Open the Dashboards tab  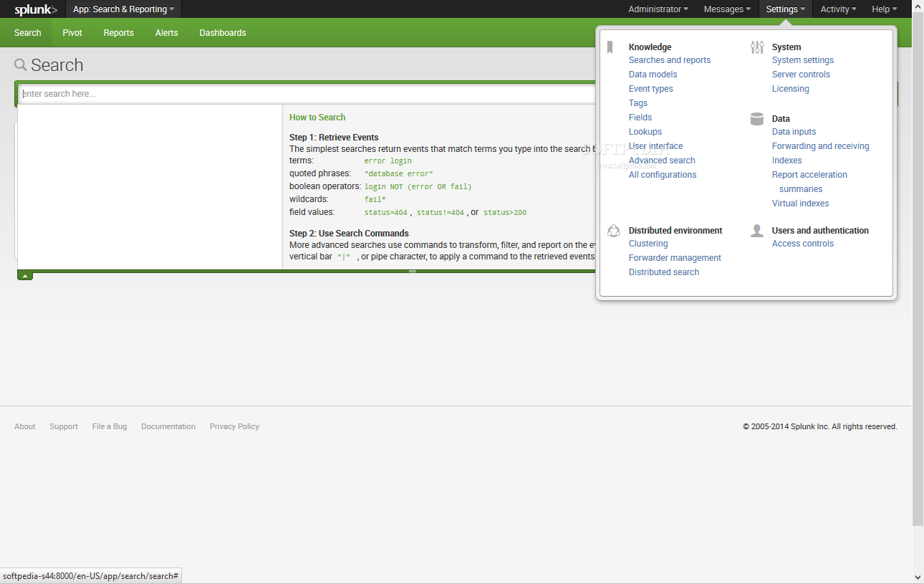pos(223,33)
